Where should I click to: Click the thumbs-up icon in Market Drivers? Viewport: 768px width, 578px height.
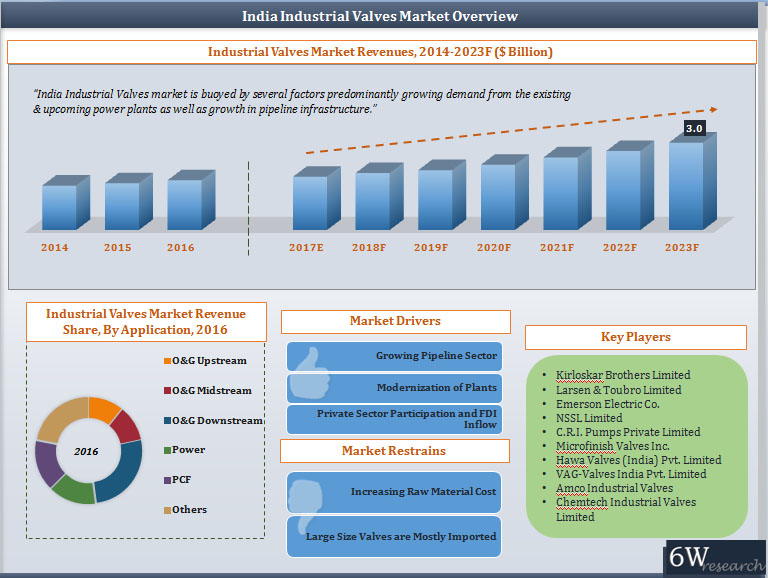click(309, 372)
